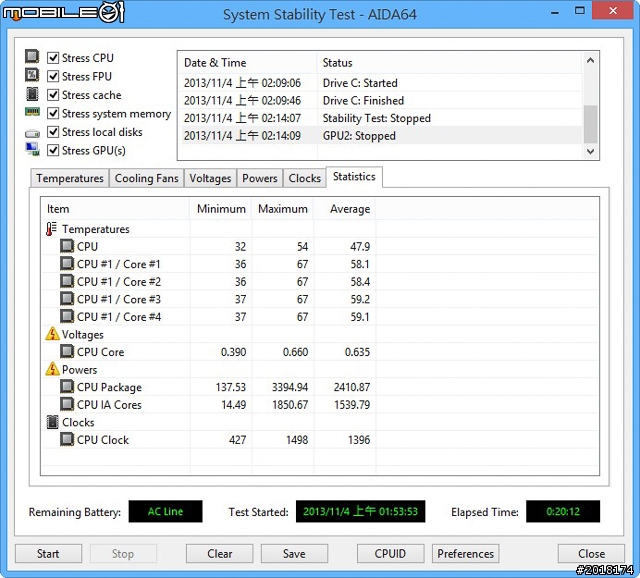Screen dimensions: 640x578
Task: Click the disk drive icon beside Stress local disks
Action: 32,133
